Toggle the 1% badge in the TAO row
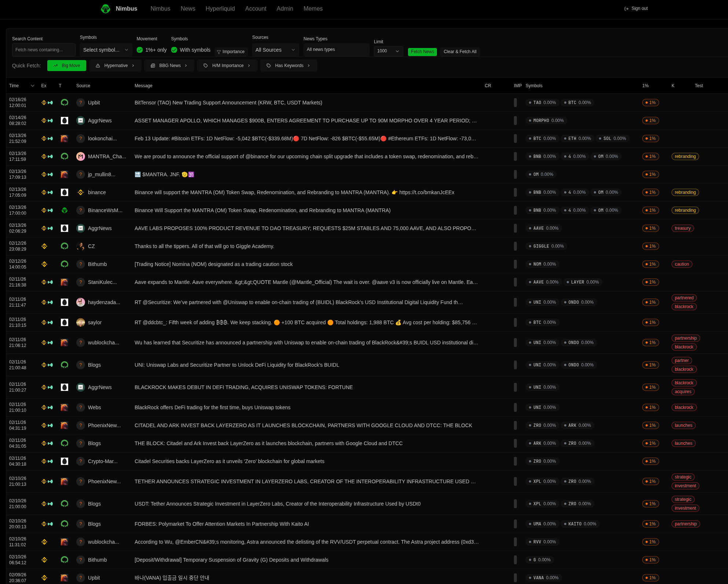 (651, 103)
